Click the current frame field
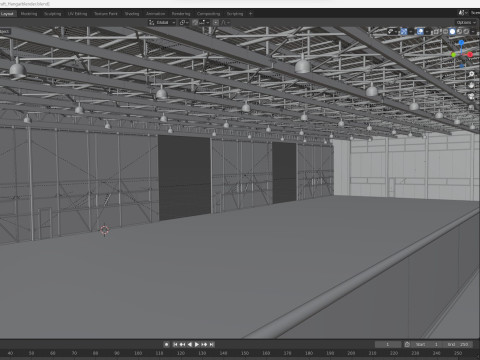Image resolution: width=480 pixels, height=360 pixels. 388,344
